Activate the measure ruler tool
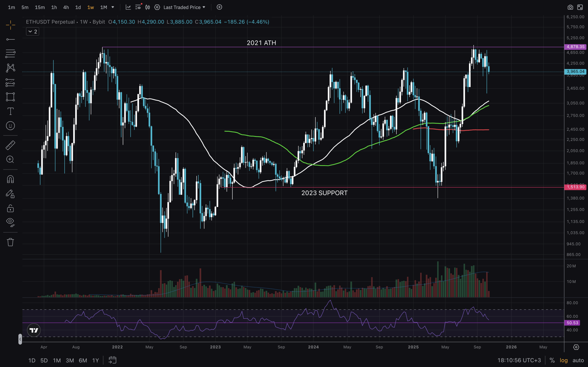The height and width of the screenshot is (367, 588). [x=10, y=145]
